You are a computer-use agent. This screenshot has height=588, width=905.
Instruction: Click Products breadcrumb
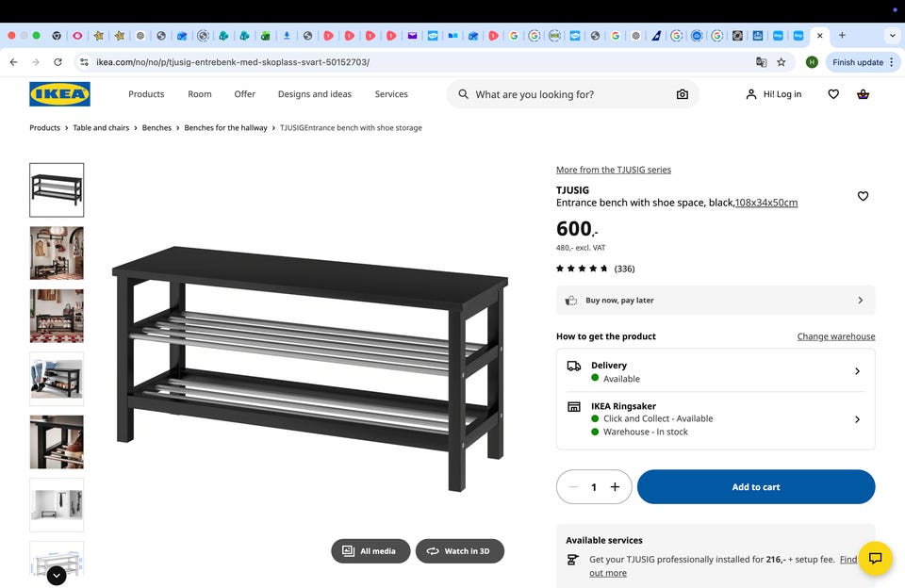pos(44,127)
